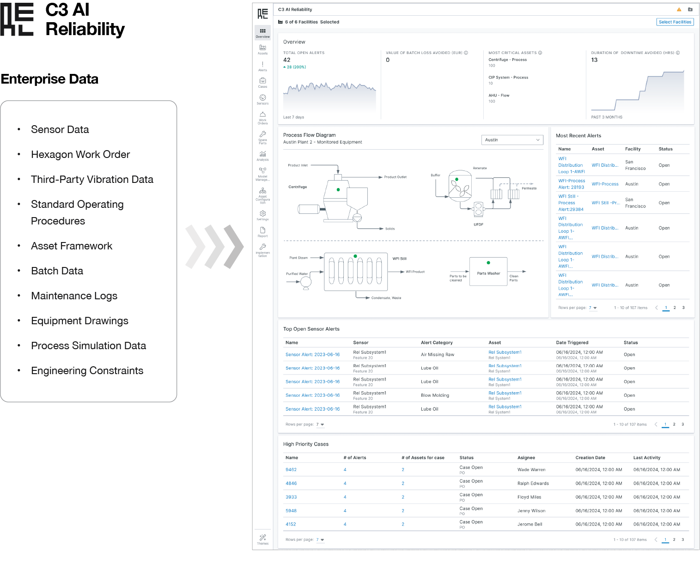Click CIP System - Process critical asset
The width and height of the screenshot is (700, 588).
pos(508,78)
